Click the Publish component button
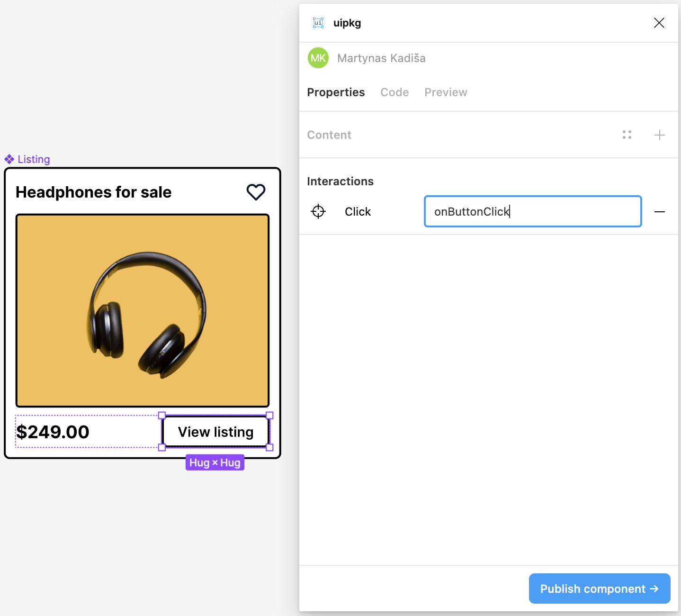The image size is (681, 616). pyautogui.click(x=599, y=589)
